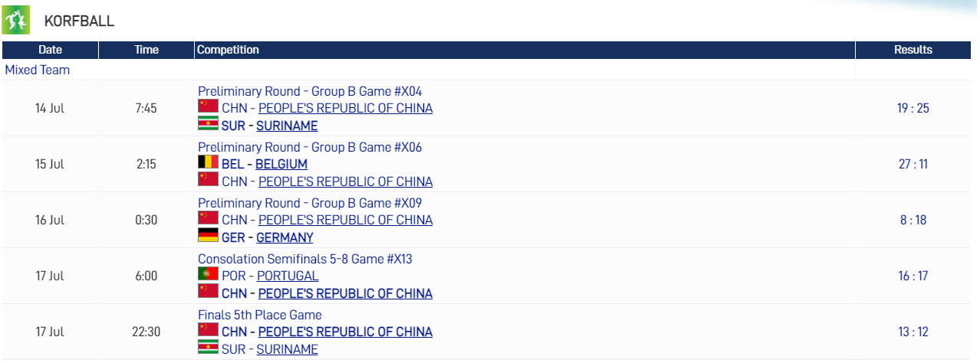Click Portugal flag in Game #X13
Image resolution: width=980 pixels, height=363 pixels.
click(208, 273)
